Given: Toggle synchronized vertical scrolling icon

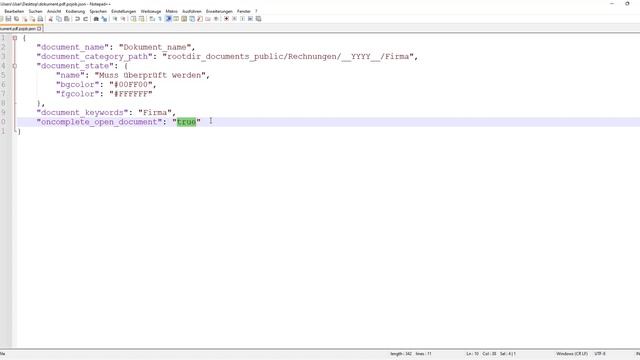Looking at the screenshot, I should coord(133,19).
